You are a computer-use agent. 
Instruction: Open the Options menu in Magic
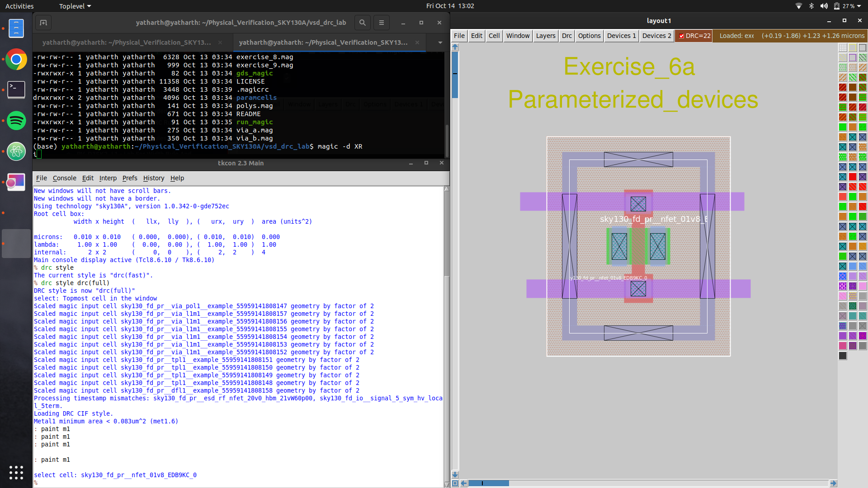(590, 36)
